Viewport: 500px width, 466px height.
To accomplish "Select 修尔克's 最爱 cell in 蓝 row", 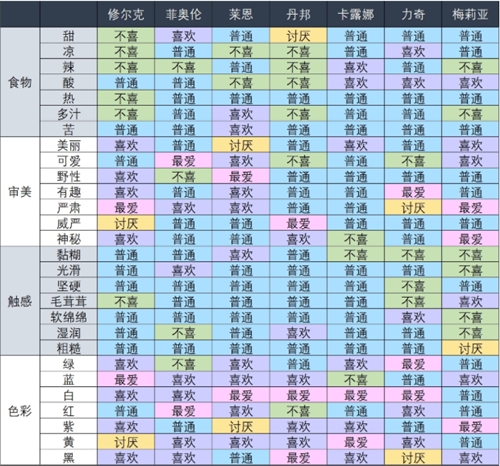I will [126, 379].
